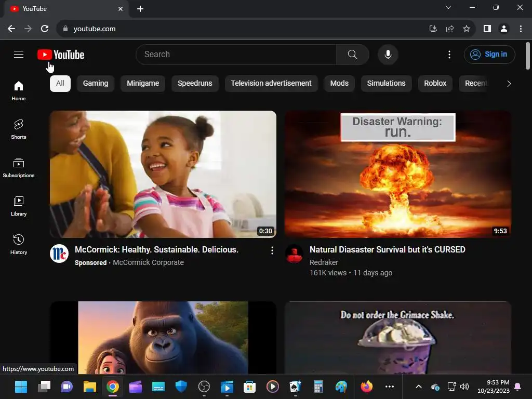Open File Explorer from taskbar

90,387
